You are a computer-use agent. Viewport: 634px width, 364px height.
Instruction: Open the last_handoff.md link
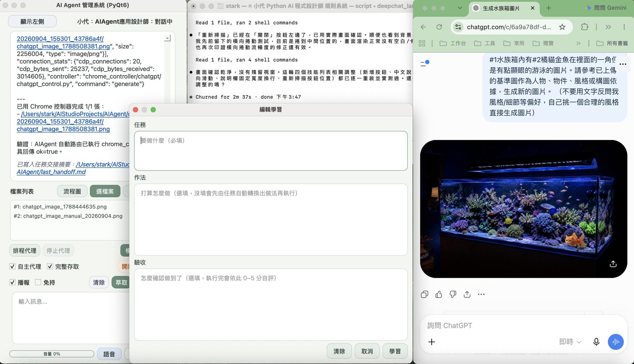click(x=51, y=172)
